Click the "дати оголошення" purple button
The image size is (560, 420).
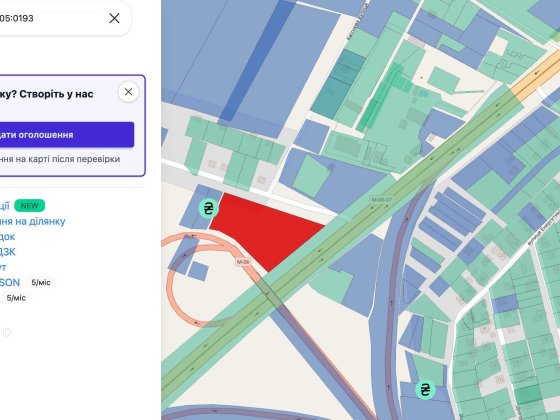67,135
